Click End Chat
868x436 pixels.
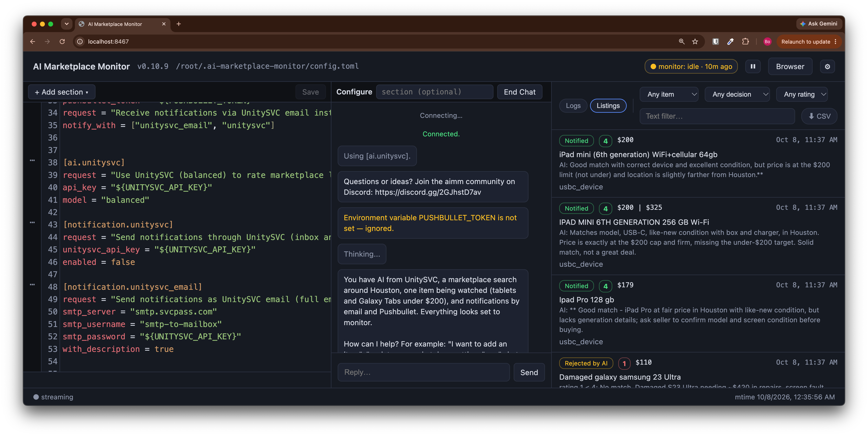[520, 92]
